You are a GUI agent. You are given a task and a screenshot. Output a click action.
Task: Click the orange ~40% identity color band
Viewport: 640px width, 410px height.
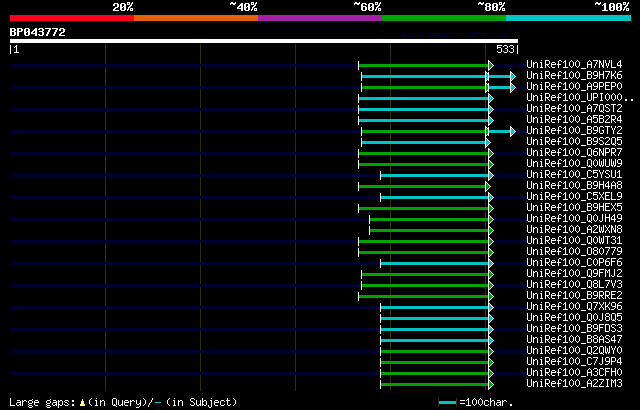[x=196, y=18]
